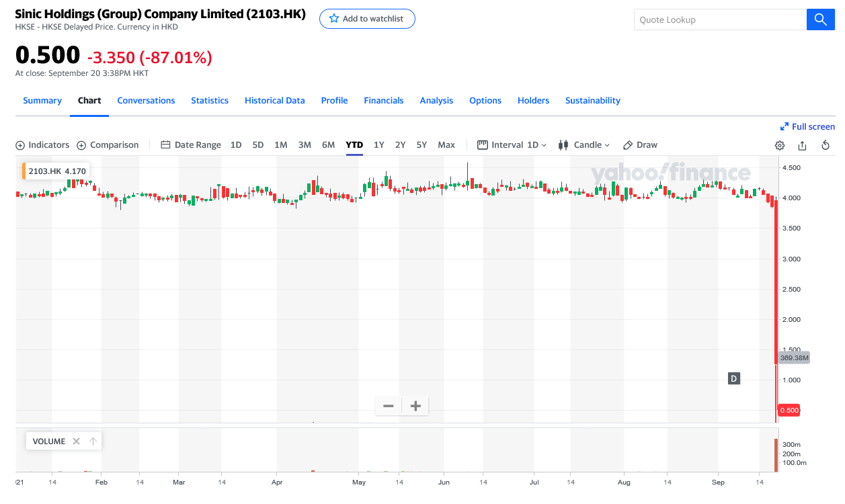Open the Analysis tab
The image size is (845, 504).
pyautogui.click(x=436, y=100)
